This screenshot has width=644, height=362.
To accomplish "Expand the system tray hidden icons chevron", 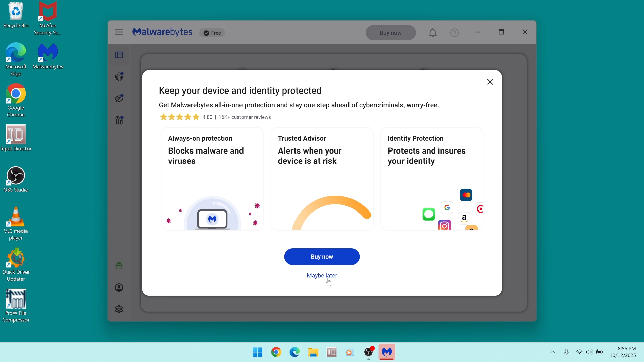I will pos(553,352).
